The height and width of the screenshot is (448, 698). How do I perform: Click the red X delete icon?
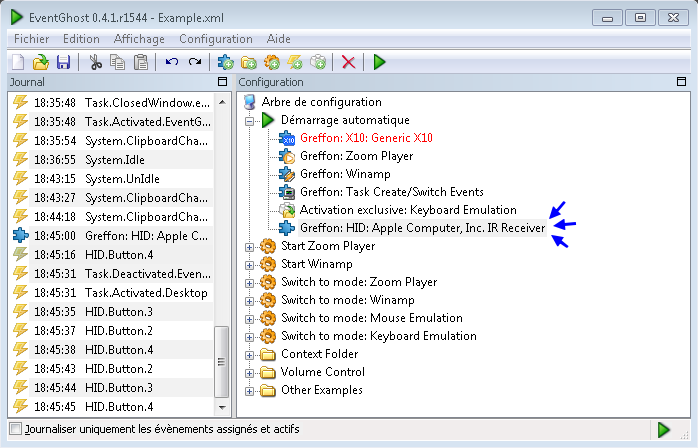pos(349,62)
